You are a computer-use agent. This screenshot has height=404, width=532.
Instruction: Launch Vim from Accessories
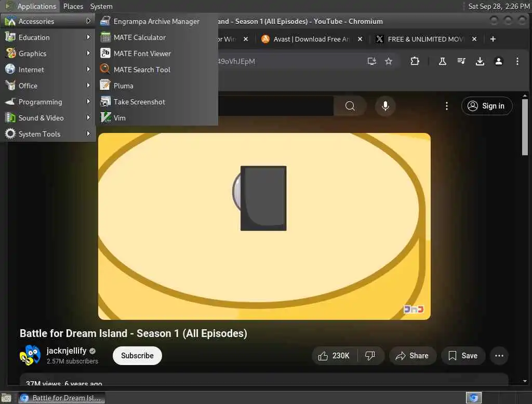(x=156, y=118)
